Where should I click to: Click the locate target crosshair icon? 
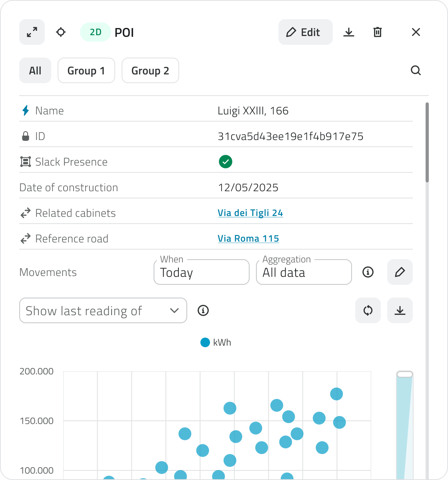pyautogui.click(x=61, y=32)
